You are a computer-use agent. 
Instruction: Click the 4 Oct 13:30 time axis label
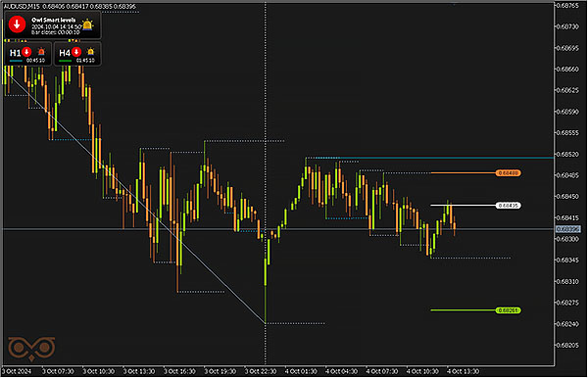pos(464,371)
